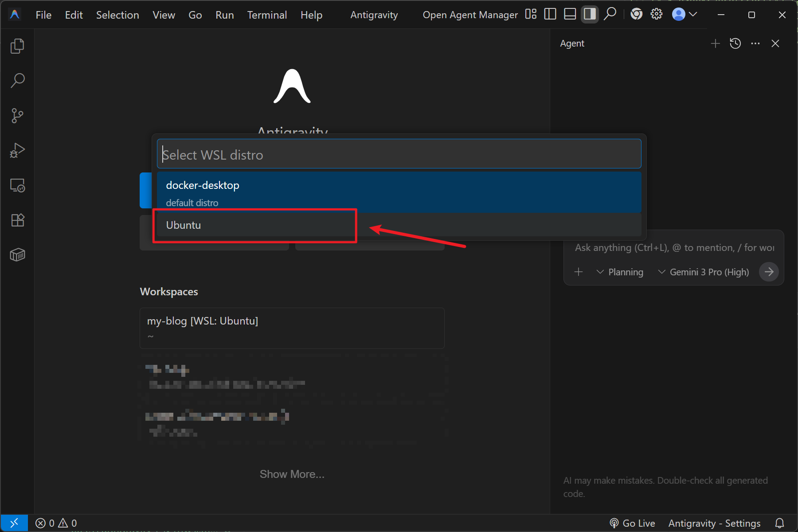Start a new Agent conversation with the plus icon
Image resolution: width=798 pixels, height=532 pixels.
click(x=715, y=43)
